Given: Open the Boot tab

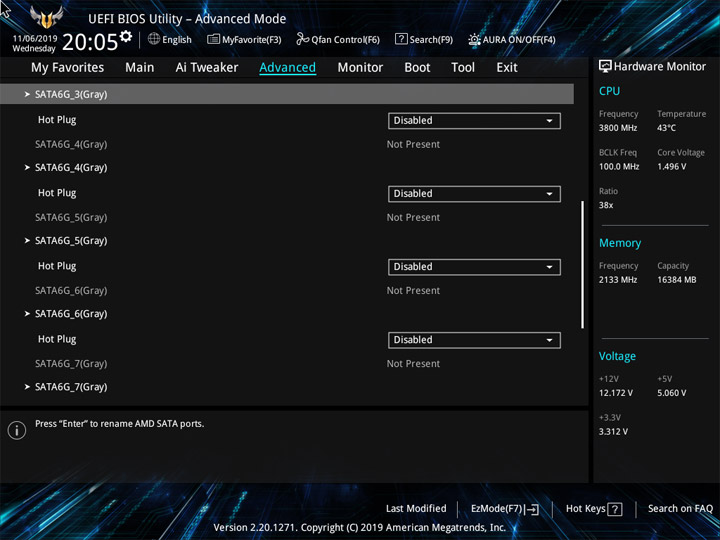Looking at the screenshot, I should point(417,68).
